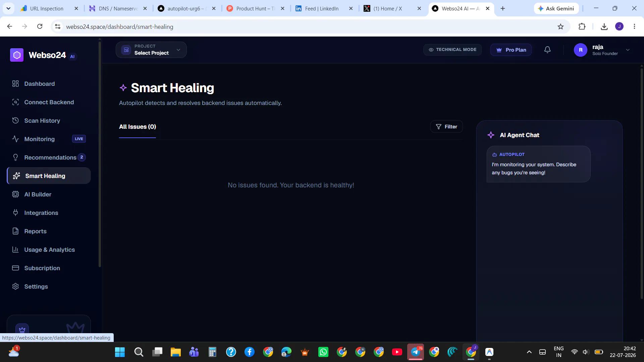The image size is (644, 362).
Task: Click the Webso24 logo icon
Action: [x=17, y=55]
